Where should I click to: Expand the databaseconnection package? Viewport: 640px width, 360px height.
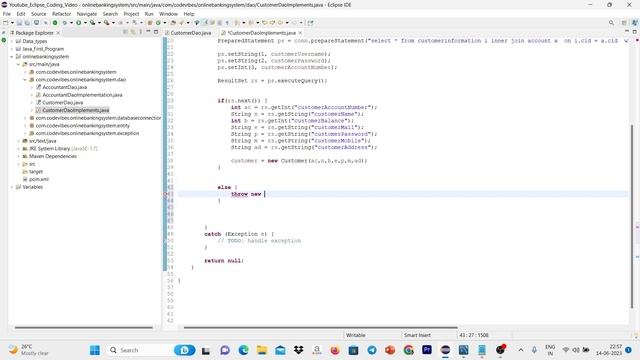(25, 118)
